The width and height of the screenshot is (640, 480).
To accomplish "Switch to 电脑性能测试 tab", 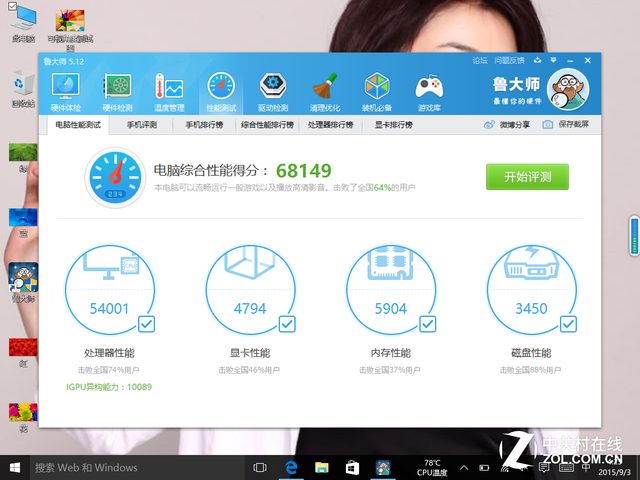I will pos(78,125).
